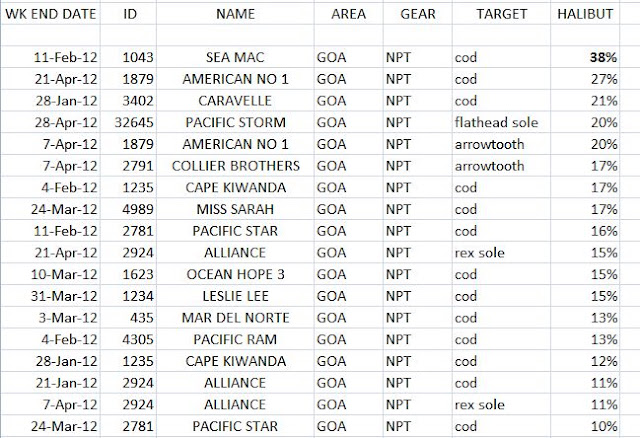
Task: Click the HALIBUT column header cell
Action: (585, 14)
